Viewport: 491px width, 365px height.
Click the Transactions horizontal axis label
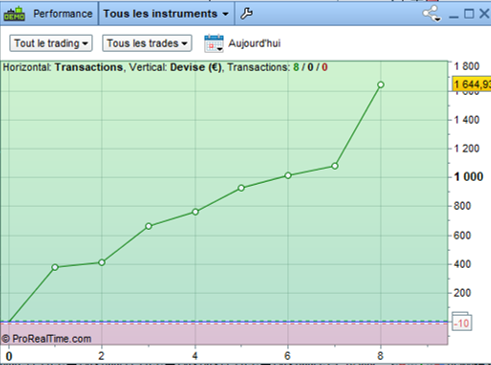[x=89, y=67]
